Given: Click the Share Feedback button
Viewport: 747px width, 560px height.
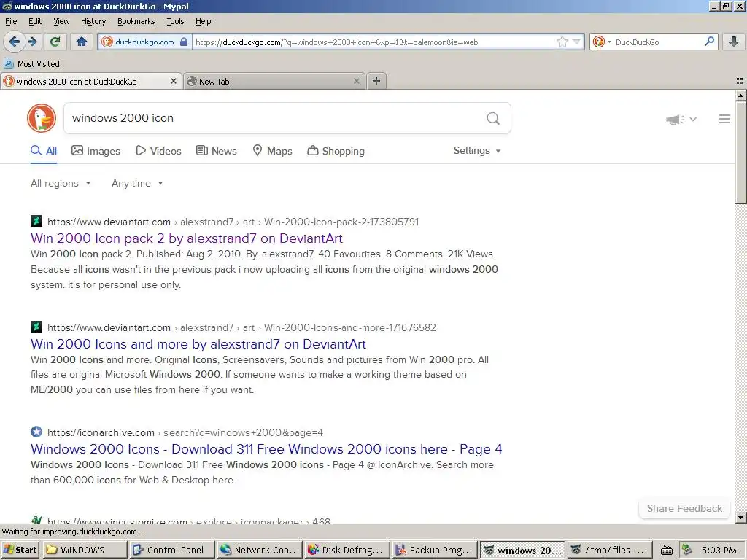Looking at the screenshot, I should 684,508.
